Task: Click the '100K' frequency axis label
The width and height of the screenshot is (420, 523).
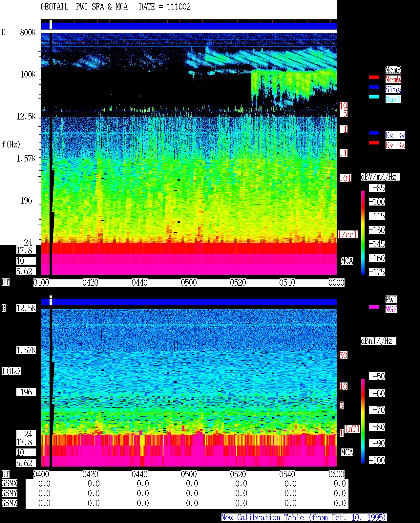Action: tap(28, 75)
